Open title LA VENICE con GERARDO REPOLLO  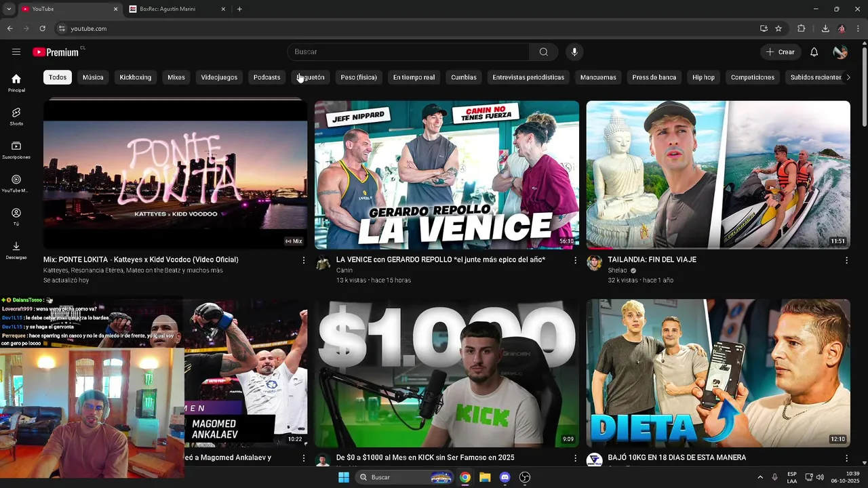[x=441, y=260]
